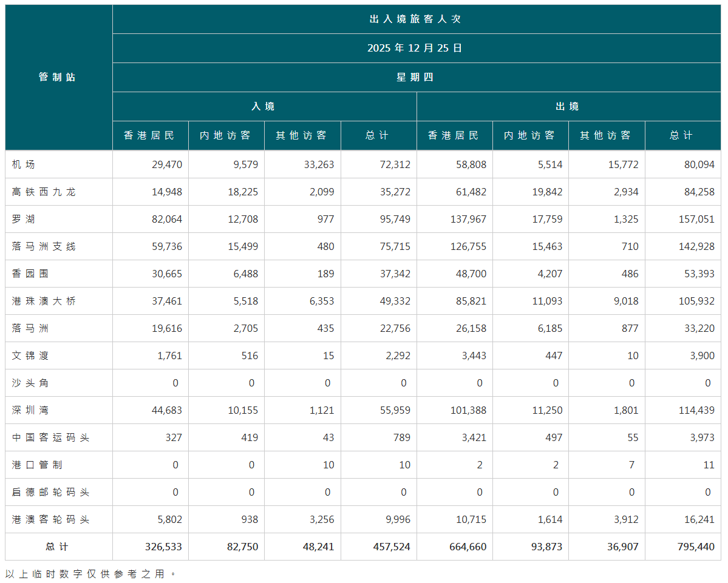Click 香港居民 header under 出境
Viewport: 728px width, 583px height.
(454, 135)
